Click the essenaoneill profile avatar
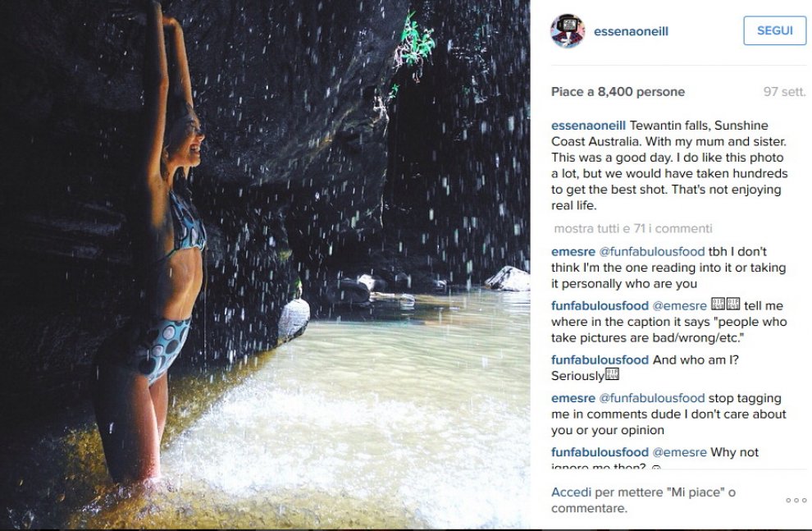 [x=568, y=31]
